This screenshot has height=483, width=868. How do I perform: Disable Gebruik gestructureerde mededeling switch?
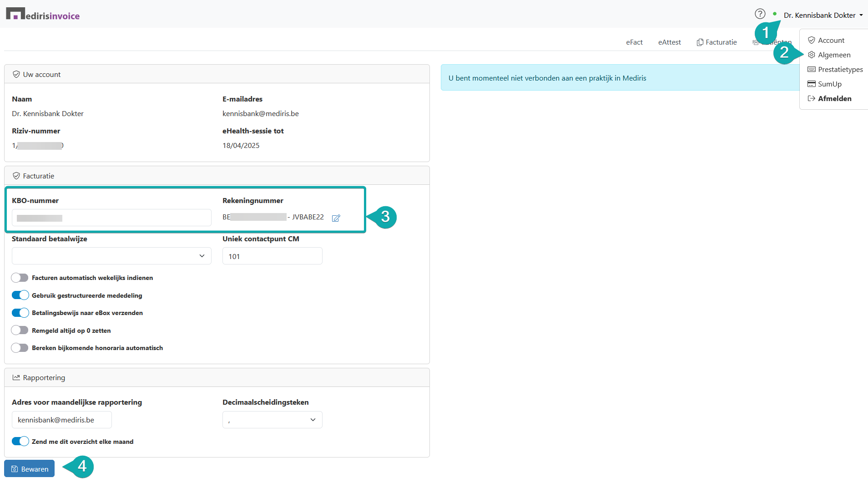coord(20,295)
